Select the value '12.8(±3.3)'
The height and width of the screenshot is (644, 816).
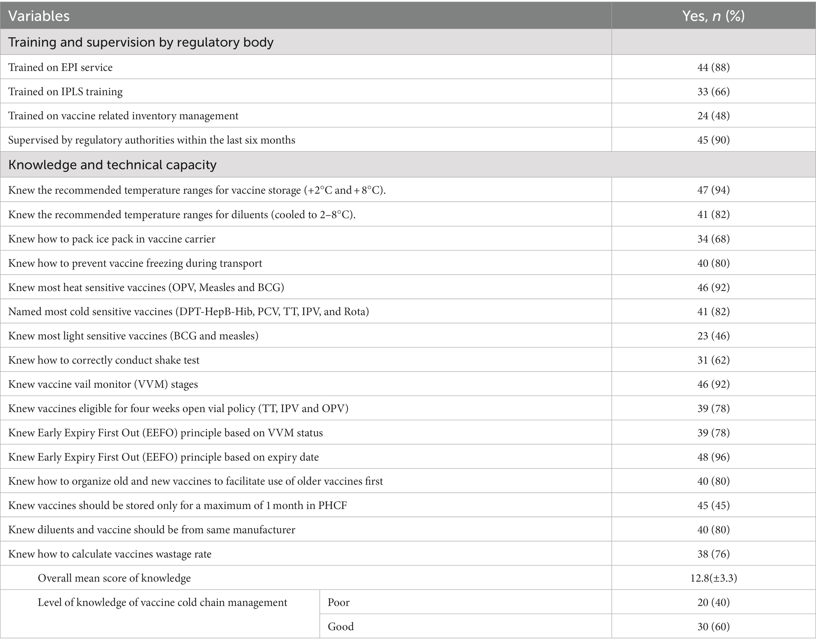[713, 578]
